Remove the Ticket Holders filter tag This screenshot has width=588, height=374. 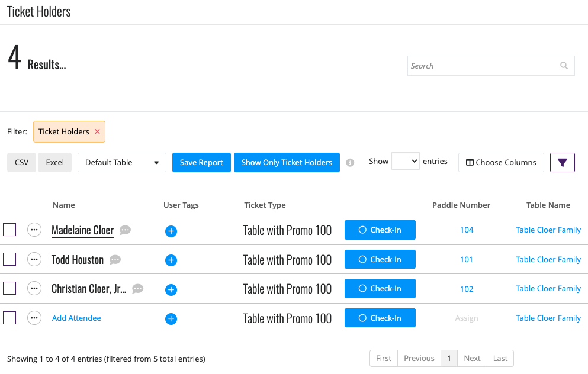pyautogui.click(x=97, y=131)
